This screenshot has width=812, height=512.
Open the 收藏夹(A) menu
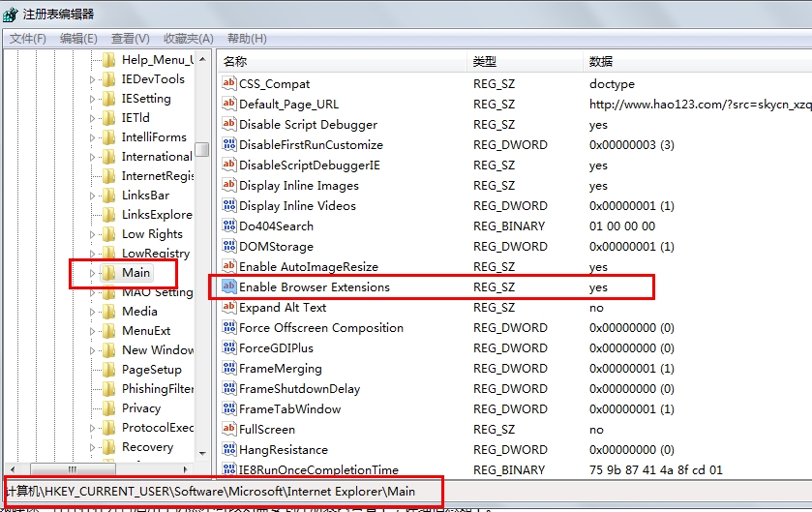[188, 39]
